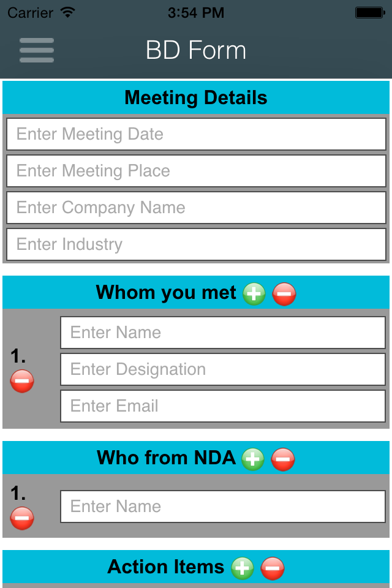392x588 pixels.
Task: Focus the Enter Designation field
Action: pyautogui.click(x=222, y=369)
